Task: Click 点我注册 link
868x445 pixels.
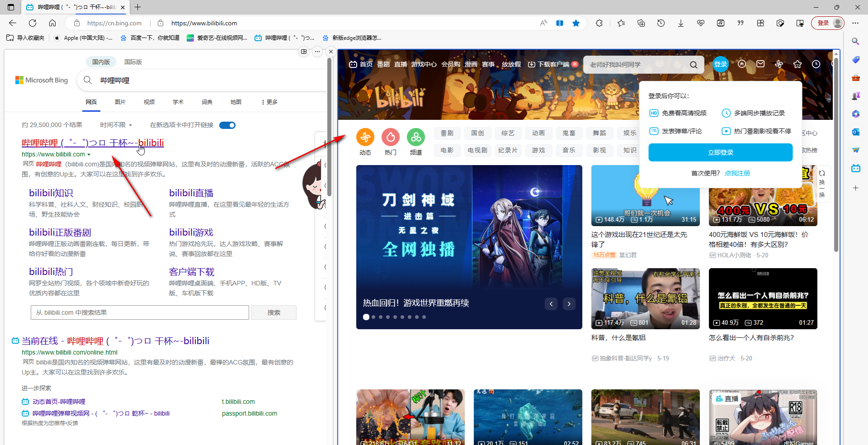Action: point(737,173)
